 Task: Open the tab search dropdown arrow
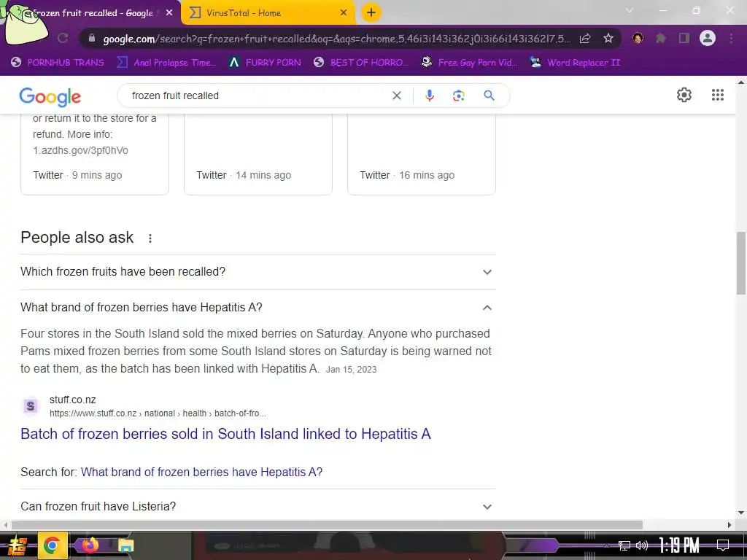pos(630,10)
